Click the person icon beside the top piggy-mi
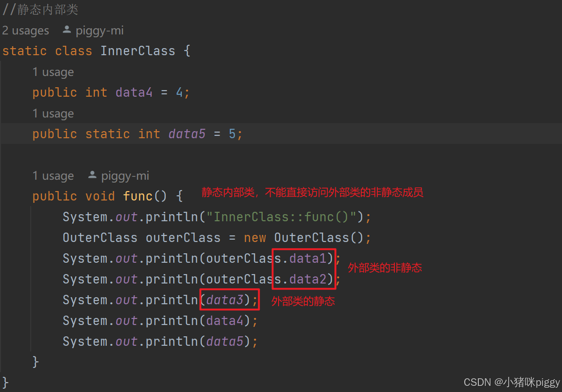The height and width of the screenshot is (392, 562). tap(67, 30)
